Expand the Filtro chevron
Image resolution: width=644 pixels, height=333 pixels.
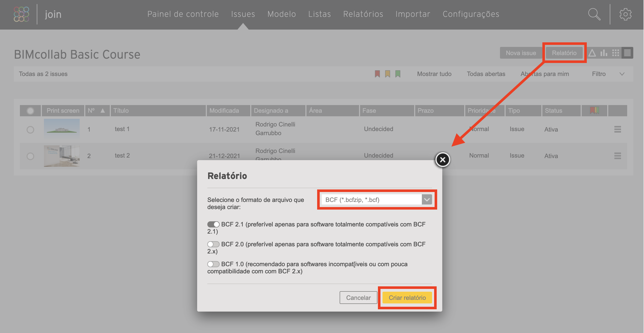[622, 74]
